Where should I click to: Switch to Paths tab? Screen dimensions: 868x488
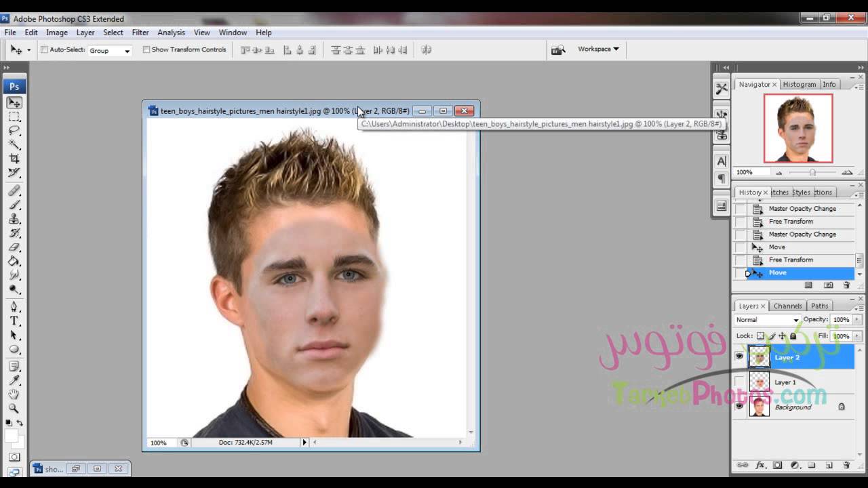click(x=820, y=306)
